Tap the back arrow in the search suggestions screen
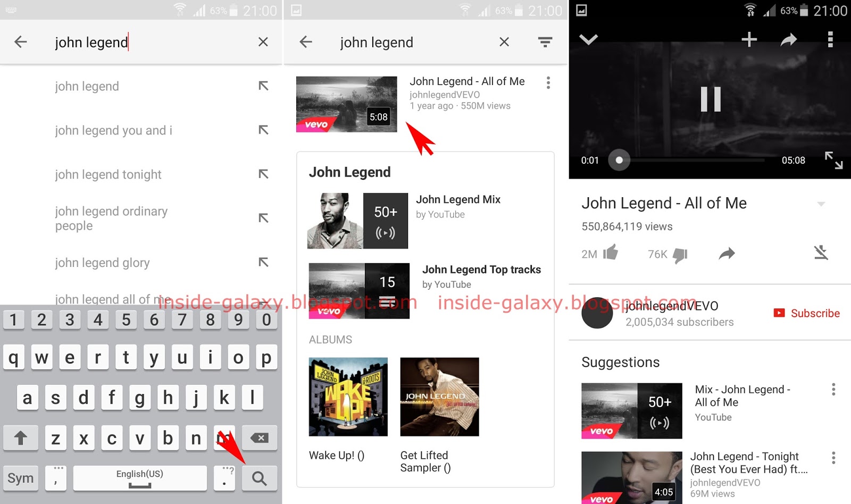 [x=21, y=42]
